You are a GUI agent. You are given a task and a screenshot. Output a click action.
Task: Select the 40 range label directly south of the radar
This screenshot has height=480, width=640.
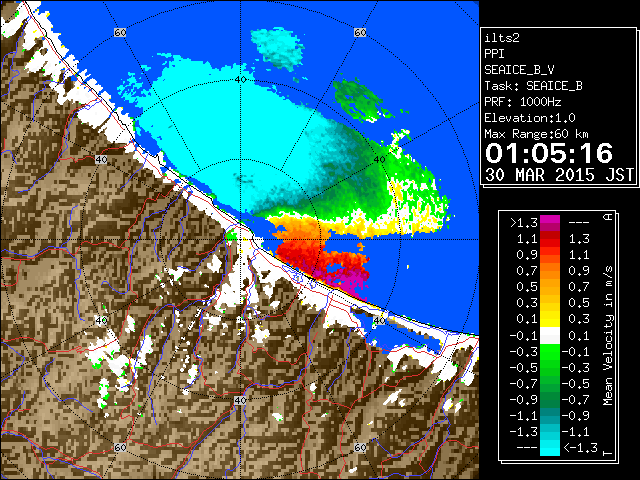[240, 400]
